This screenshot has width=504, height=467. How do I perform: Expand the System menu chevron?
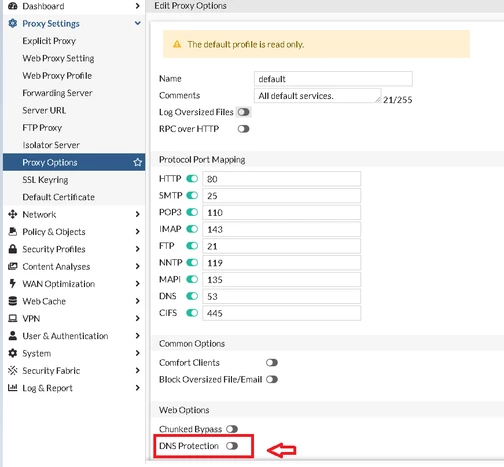point(137,353)
